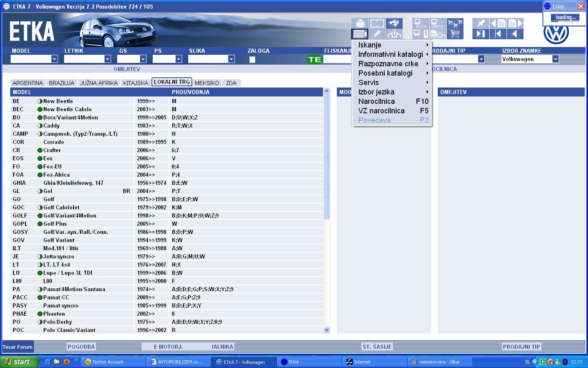Click the pencil edit icon
The height and width of the screenshot is (368, 588).
[377, 34]
